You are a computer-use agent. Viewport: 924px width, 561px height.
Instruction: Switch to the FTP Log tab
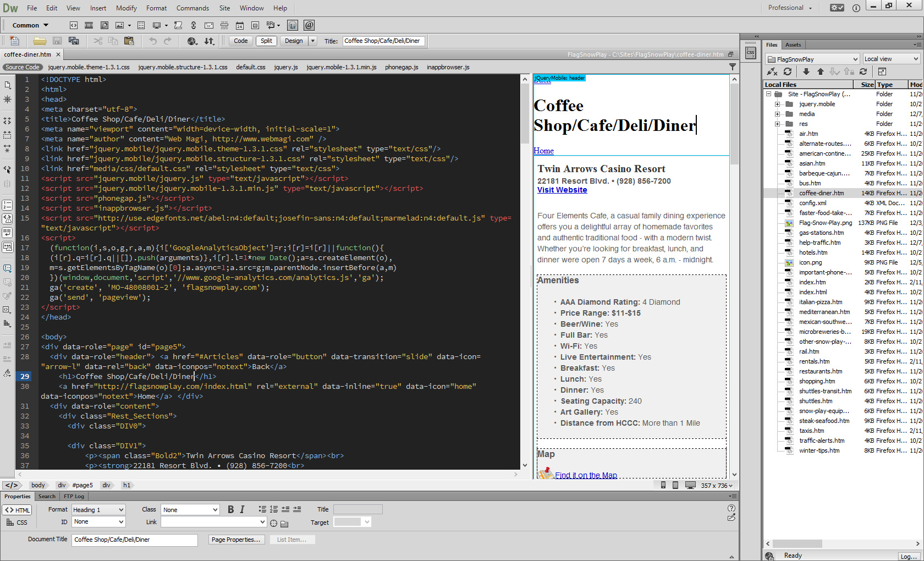pos(74,496)
